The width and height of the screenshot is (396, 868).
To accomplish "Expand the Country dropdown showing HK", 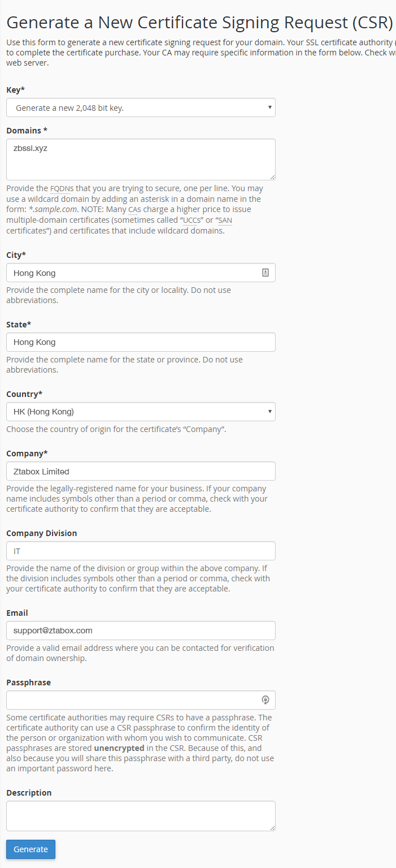I will (x=141, y=412).
